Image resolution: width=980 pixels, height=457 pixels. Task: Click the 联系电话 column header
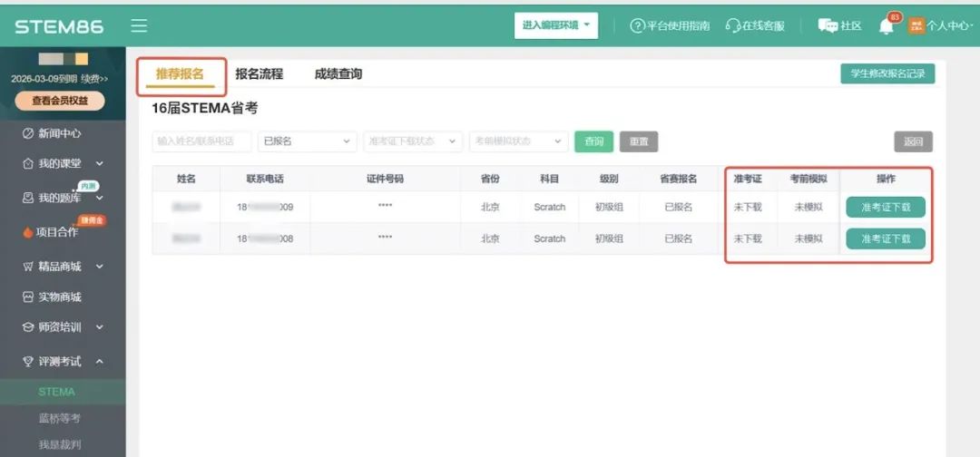point(265,180)
